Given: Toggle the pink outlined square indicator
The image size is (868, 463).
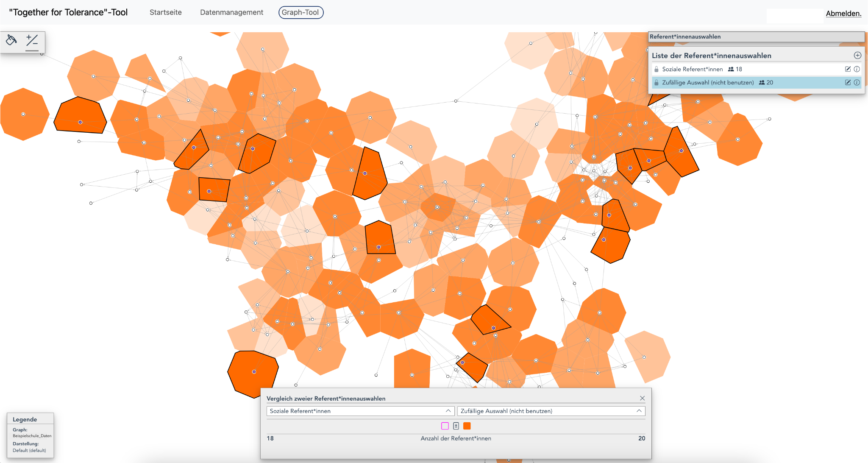Looking at the screenshot, I should pyautogui.click(x=445, y=426).
